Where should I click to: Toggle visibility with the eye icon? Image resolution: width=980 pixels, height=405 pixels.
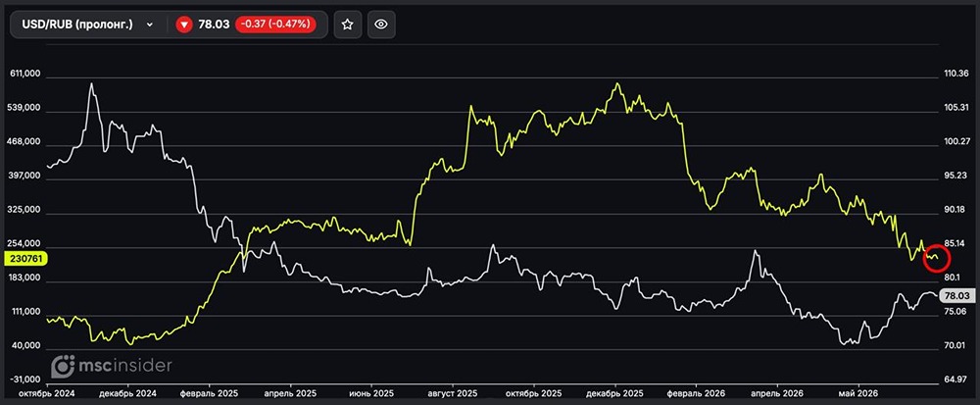381,25
